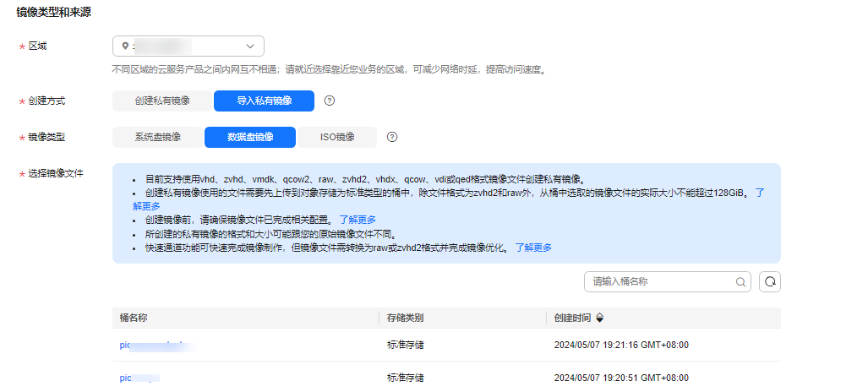Click the 镜像类型和来源 section heading
The height and width of the screenshot is (392, 868).
(54, 13)
